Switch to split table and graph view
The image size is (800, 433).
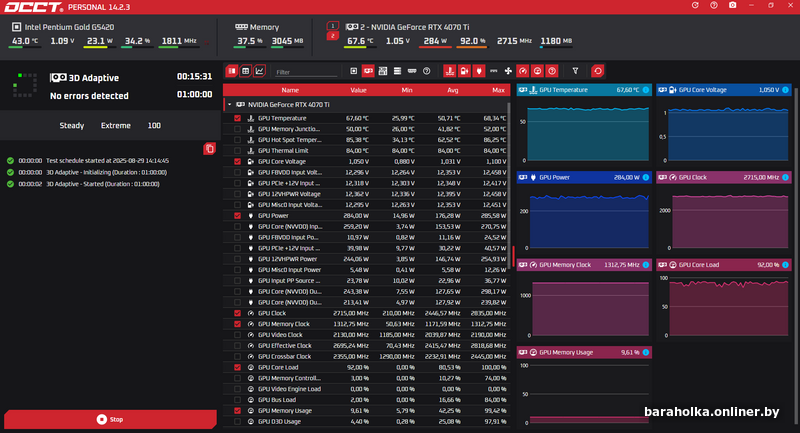232,71
